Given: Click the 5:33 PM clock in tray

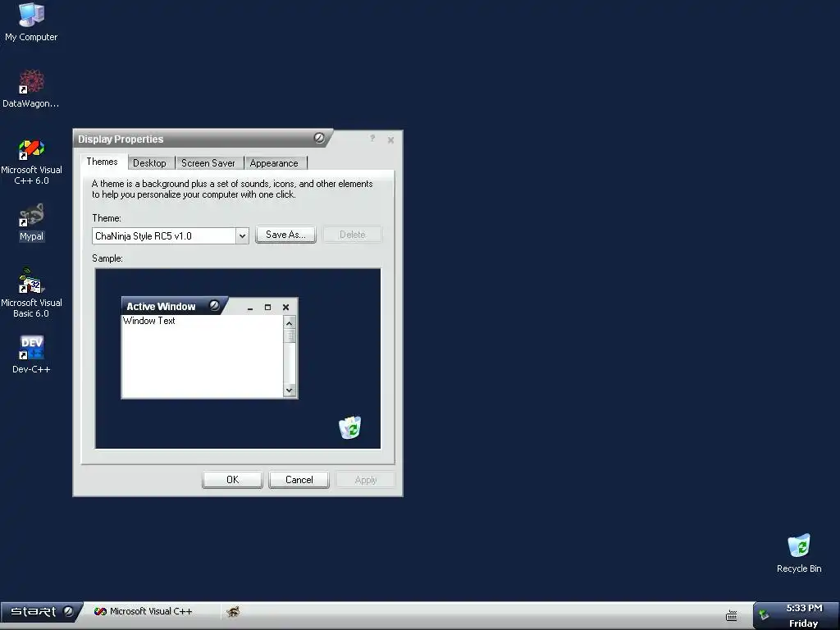Looking at the screenshot, I should pyautogui.click(x=804, y=608).
